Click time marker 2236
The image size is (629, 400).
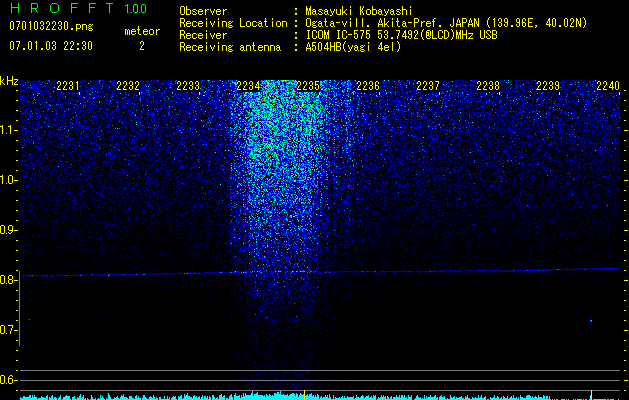[x=368, y=86]
